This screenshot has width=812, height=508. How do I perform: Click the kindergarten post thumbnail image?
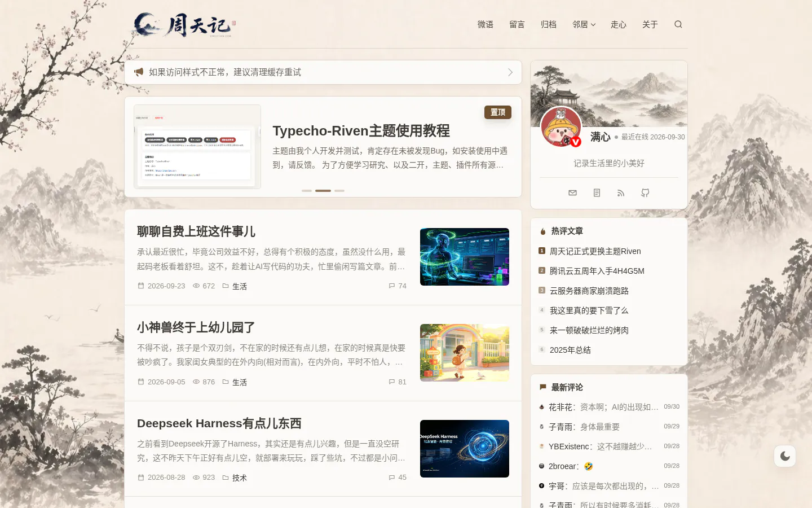click(x=465, y=353)
